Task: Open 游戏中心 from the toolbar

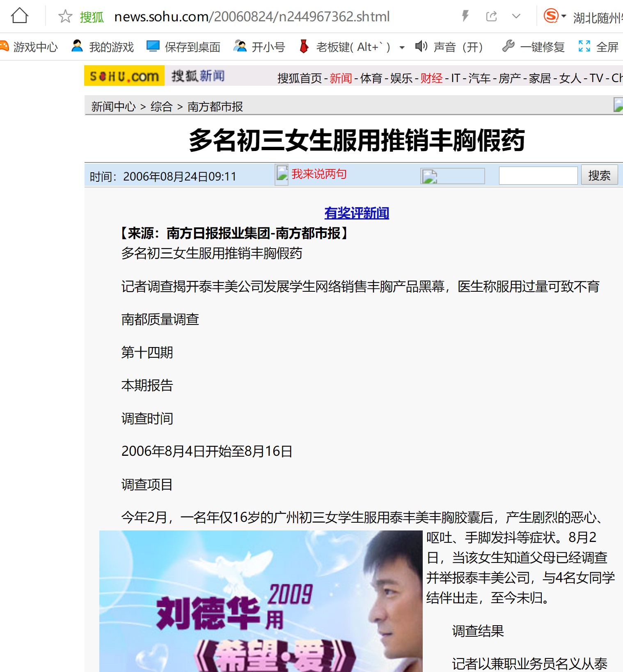Action: pos(29,47)
